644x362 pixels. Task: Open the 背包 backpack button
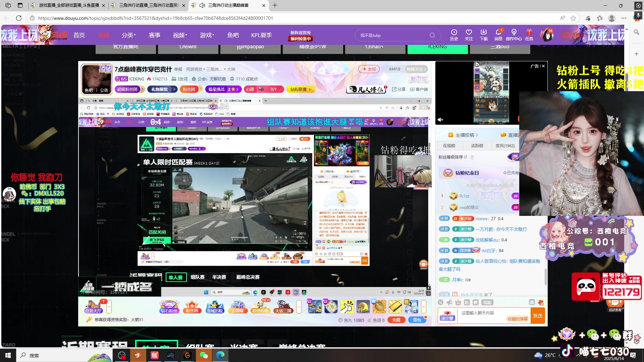pos(417,320)
